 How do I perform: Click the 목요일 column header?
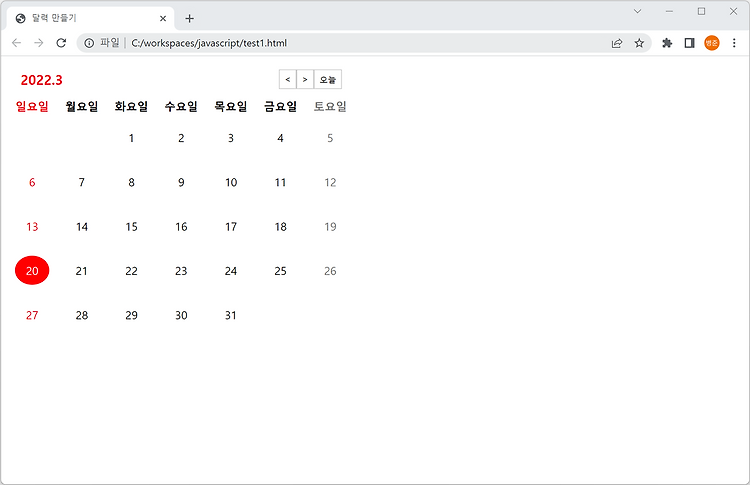pyautogui.click(x=231, y=106)
